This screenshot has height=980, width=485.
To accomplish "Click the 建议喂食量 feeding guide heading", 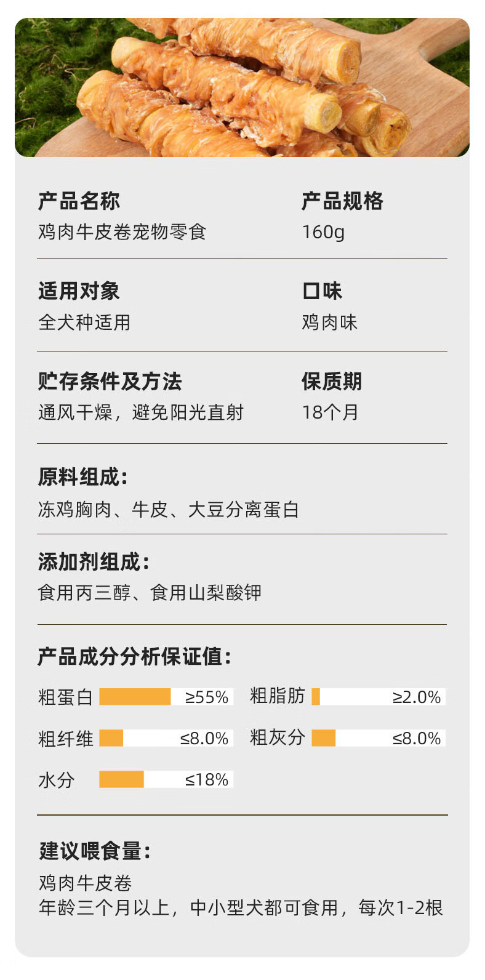I will click(x=95, y=851).
